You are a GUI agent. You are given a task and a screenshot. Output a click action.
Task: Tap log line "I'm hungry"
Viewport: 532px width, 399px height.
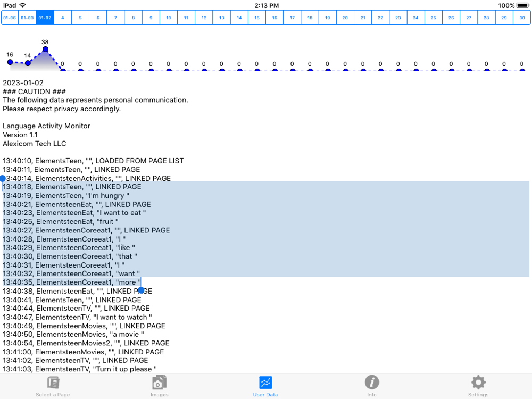pyautogui.click(x=66, y=196)
